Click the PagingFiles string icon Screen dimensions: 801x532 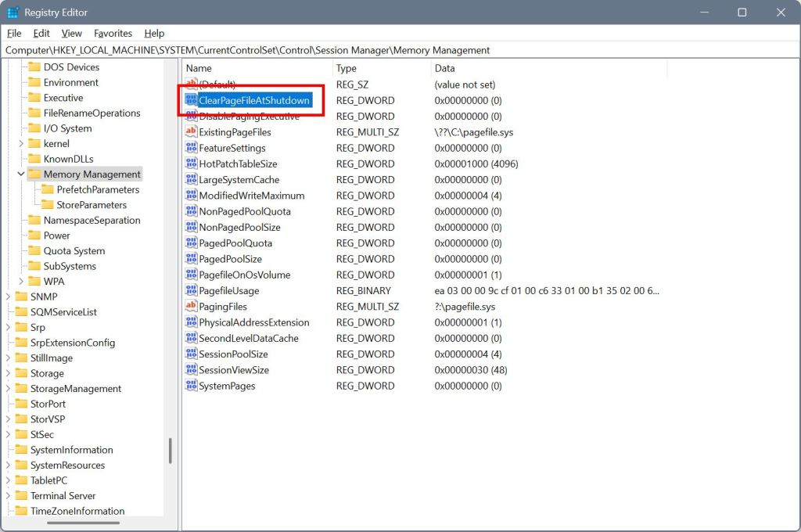191,306
